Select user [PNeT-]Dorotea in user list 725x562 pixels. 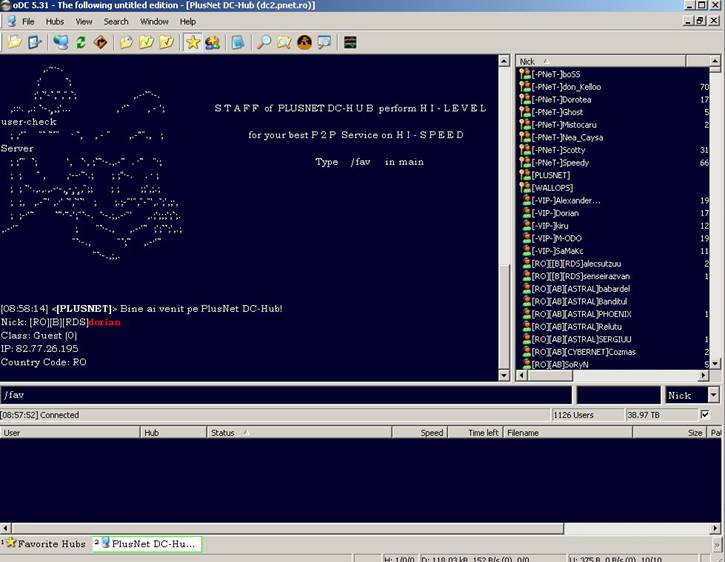pyautogui.click(x=561, y=99)
